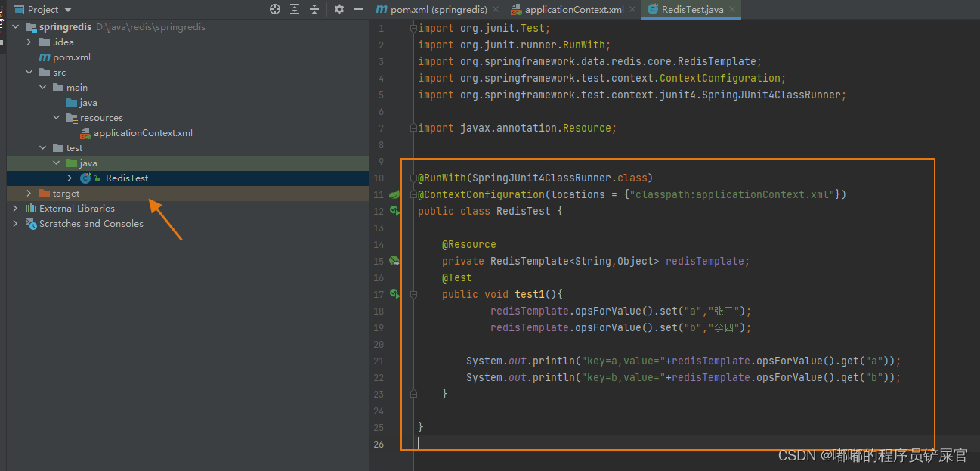Close the pom.xml editor tab
The width and height of the screenshot is (980, 471).
click(x=496, y=10)
